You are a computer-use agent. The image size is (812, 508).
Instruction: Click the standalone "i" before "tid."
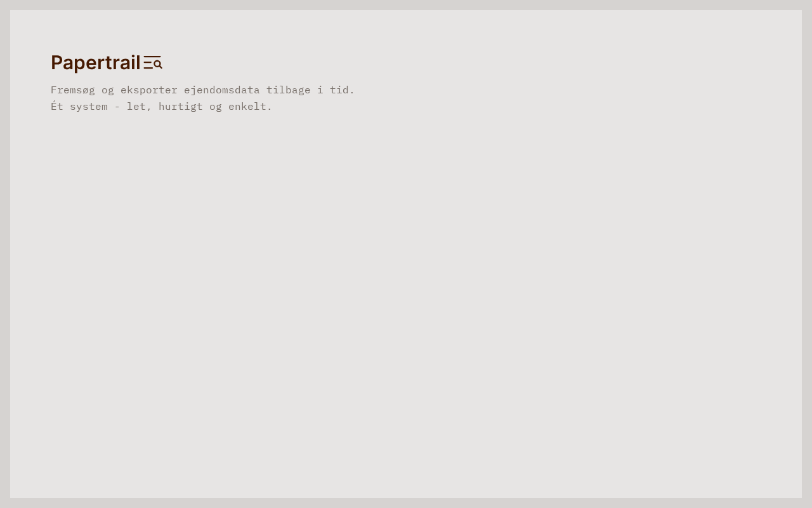(320, 90)
